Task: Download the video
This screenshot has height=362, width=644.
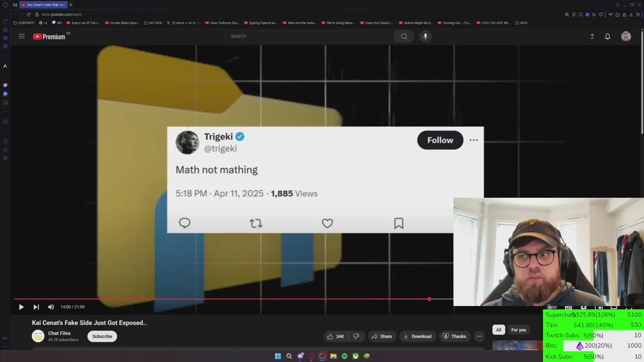Action: click(x=417, y=336)
